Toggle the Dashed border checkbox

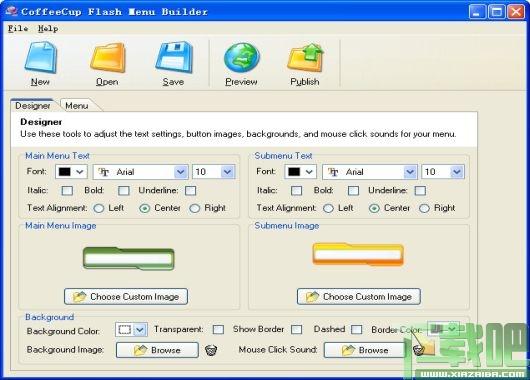point(356,329)
